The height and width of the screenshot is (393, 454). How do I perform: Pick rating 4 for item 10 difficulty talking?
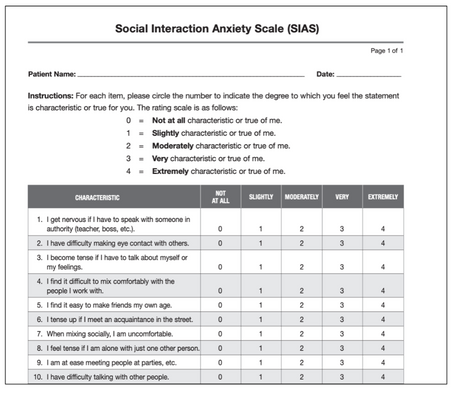(383, 377)
